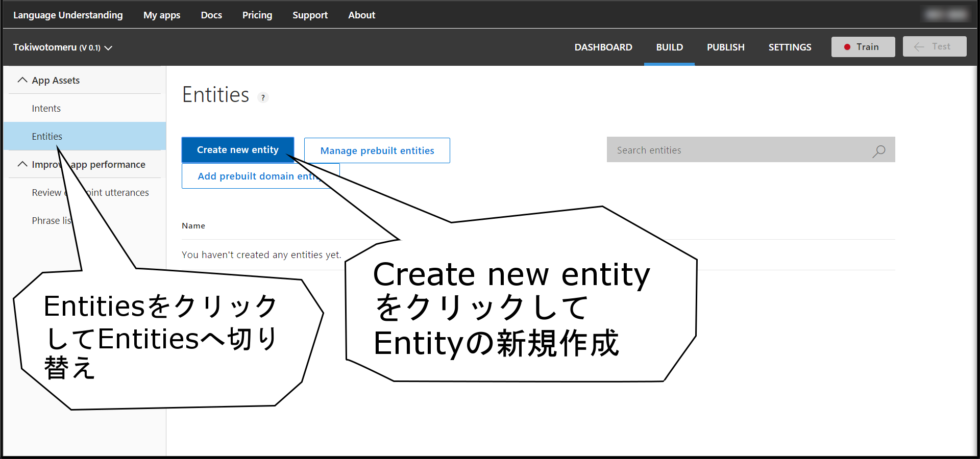980x459 pixels.
Task: Collapse the Improve app performance section
Action: pyautogui.click(x=22, y=164)
